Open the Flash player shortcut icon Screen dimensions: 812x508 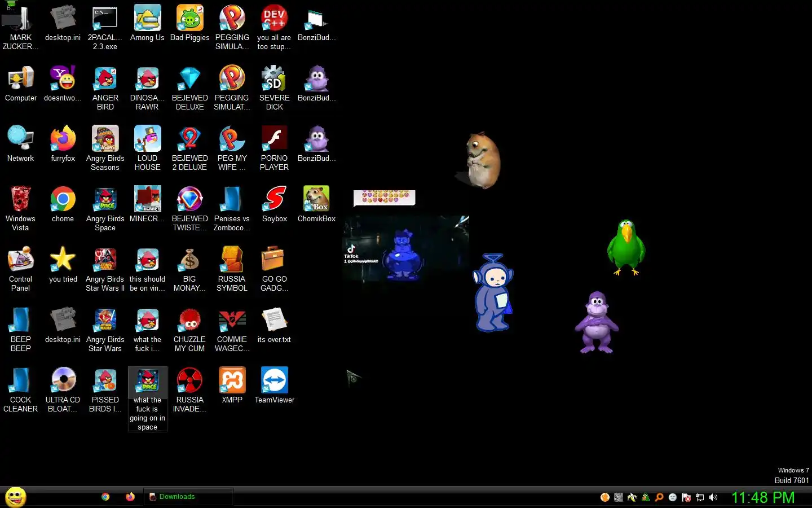tap(274, 148)
